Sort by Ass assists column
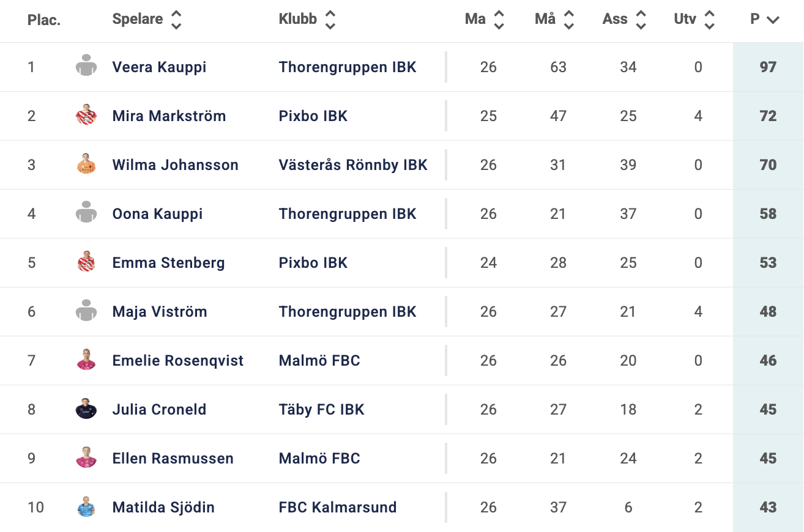Image resolution: width=804 pixels, height=532 pixels. point(623,20)
